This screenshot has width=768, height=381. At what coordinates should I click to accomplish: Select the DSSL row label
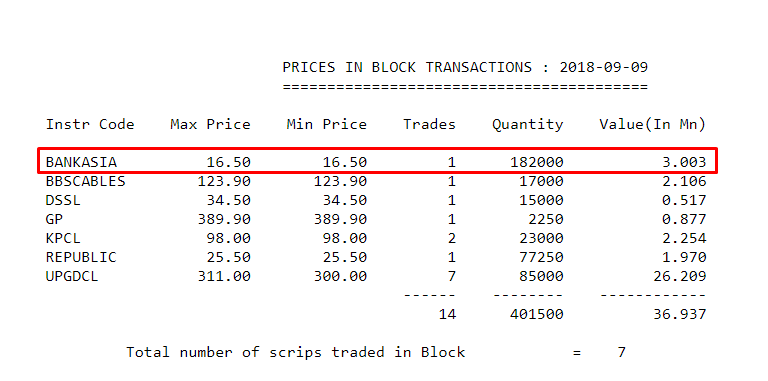coord(63,200)
